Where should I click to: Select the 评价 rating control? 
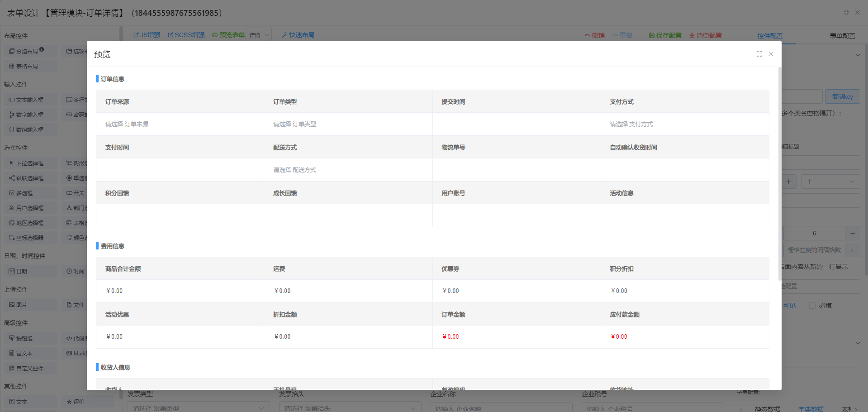point(76,402)
